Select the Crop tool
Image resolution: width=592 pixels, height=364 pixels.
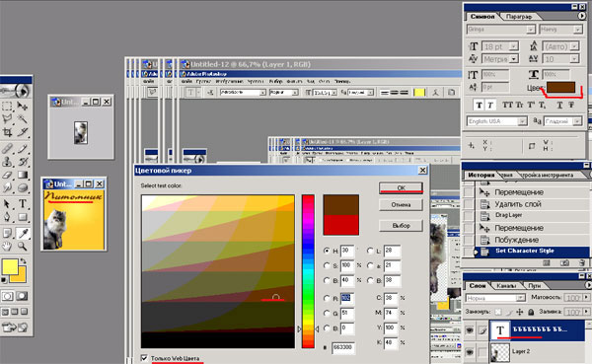[7, 132]
